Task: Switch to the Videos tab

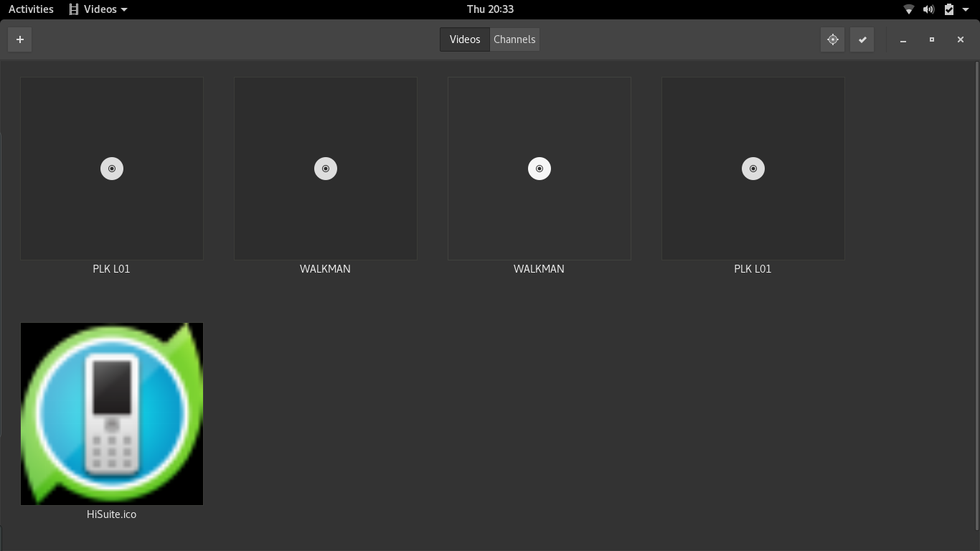Action: (x=464, y=39)
